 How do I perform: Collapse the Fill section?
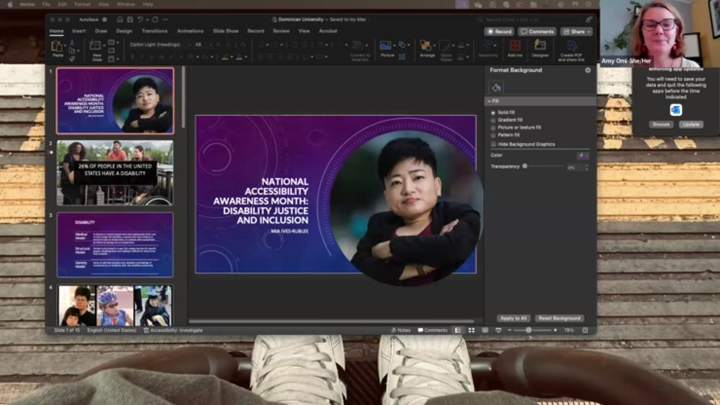(x=489, y=101)
